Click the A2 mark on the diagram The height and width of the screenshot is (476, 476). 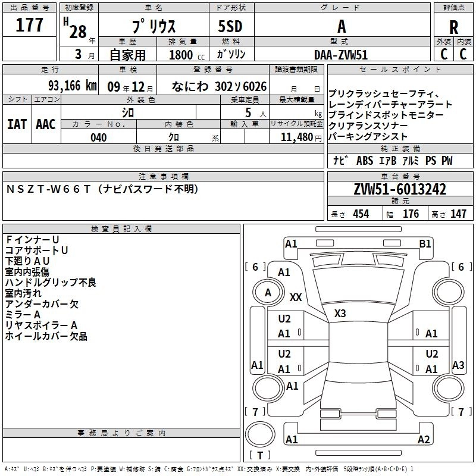pyautogui.click(x=424, y=440)
